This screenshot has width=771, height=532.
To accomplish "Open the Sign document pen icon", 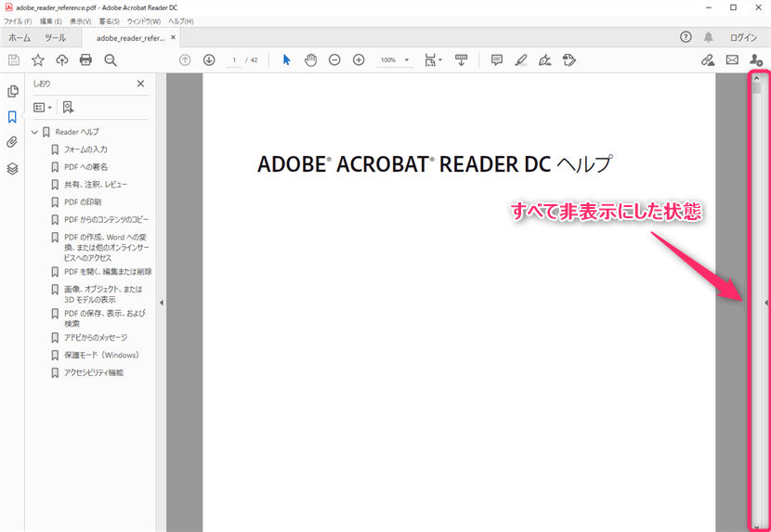I will click(x=545, y=60).
